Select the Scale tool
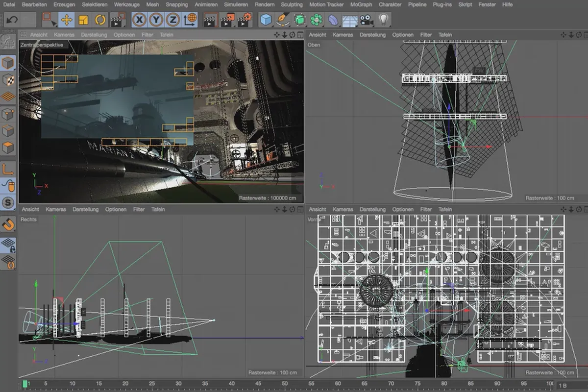 point(83,20)
